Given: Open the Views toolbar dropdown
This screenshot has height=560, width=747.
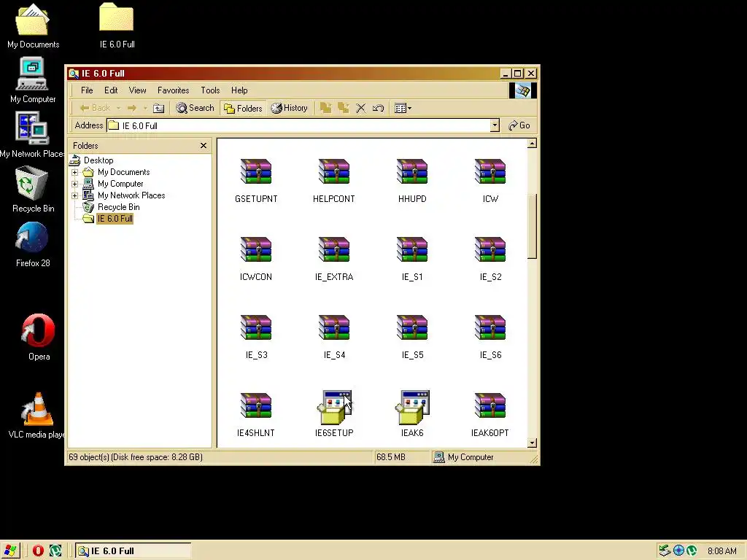Looking at the screenshot, I should click(403, 108).
